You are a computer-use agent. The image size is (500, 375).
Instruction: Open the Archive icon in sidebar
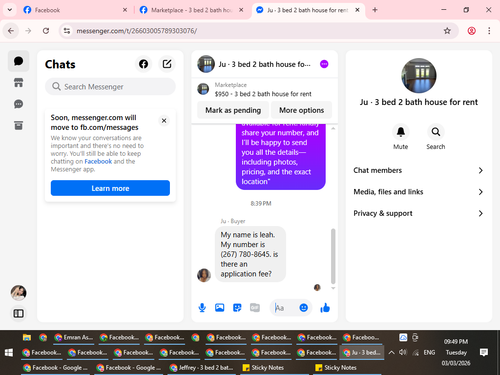tap(18, 125)
